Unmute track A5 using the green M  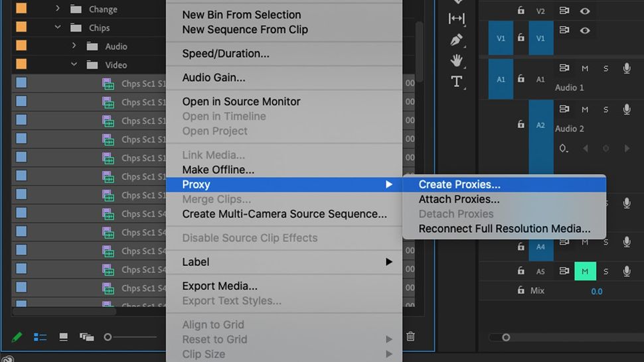585,271
